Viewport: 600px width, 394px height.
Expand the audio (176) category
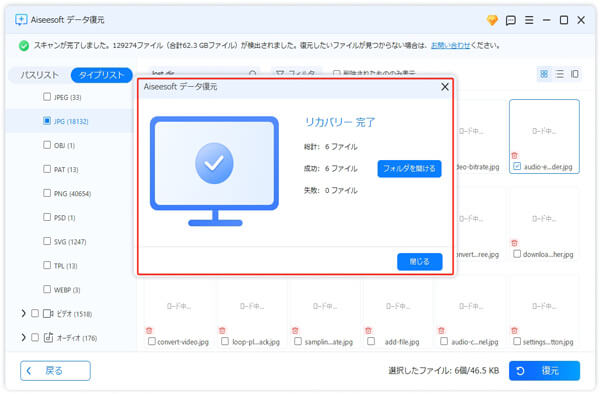pos(23,337)
